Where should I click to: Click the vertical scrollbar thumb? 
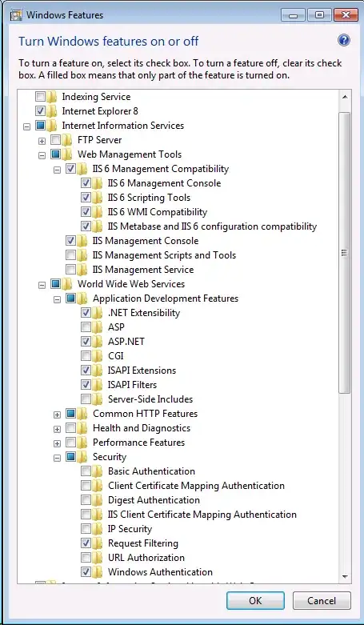point(345,253)
